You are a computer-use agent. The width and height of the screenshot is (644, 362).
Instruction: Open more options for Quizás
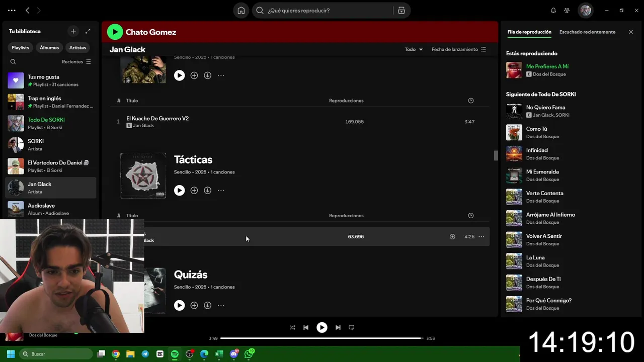221,305
